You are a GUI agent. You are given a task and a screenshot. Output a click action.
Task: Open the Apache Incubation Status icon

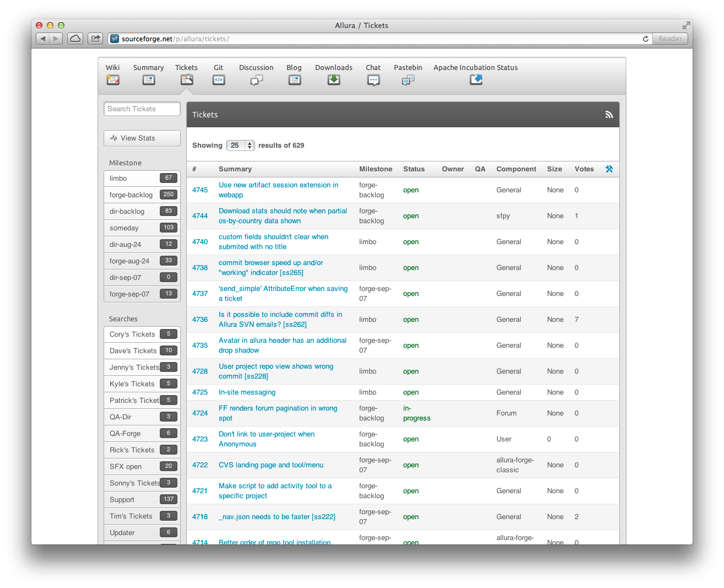476,80
